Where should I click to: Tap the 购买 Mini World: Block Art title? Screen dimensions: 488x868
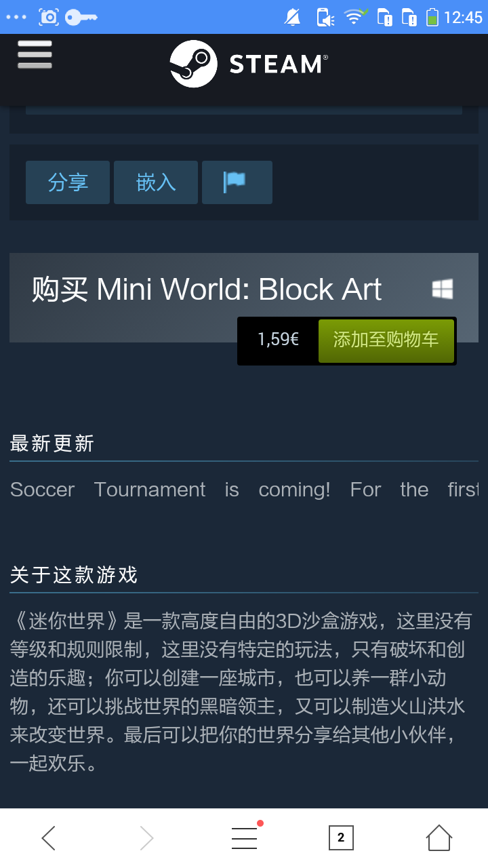pyautogui.click(x=207, y=290)
